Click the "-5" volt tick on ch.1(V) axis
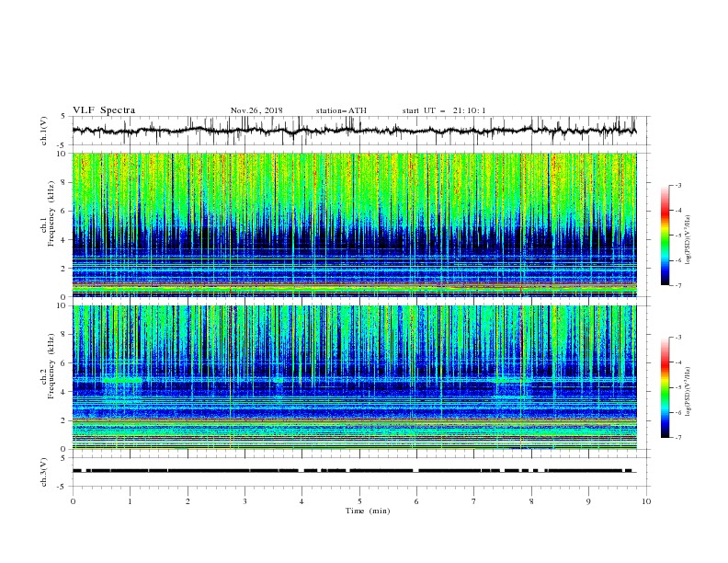The image size is (728, 563). click(63, 145)
